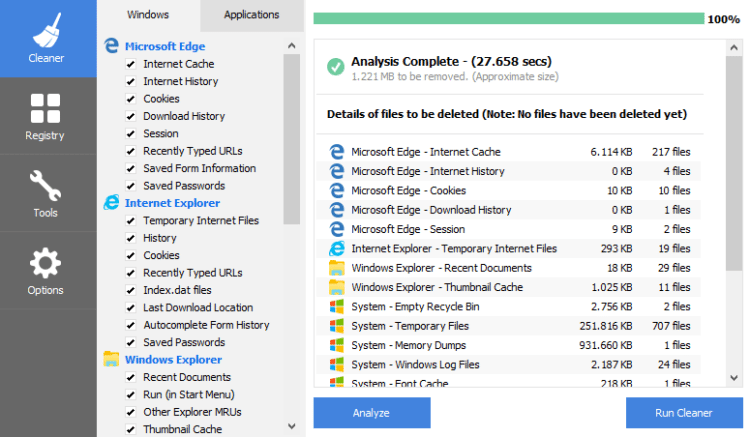Image resolution: width=750 pixels, height=437 pixels.
Task: Click IE icon beside Temporary Internet Files result
Action: click(x=337, y=249)
